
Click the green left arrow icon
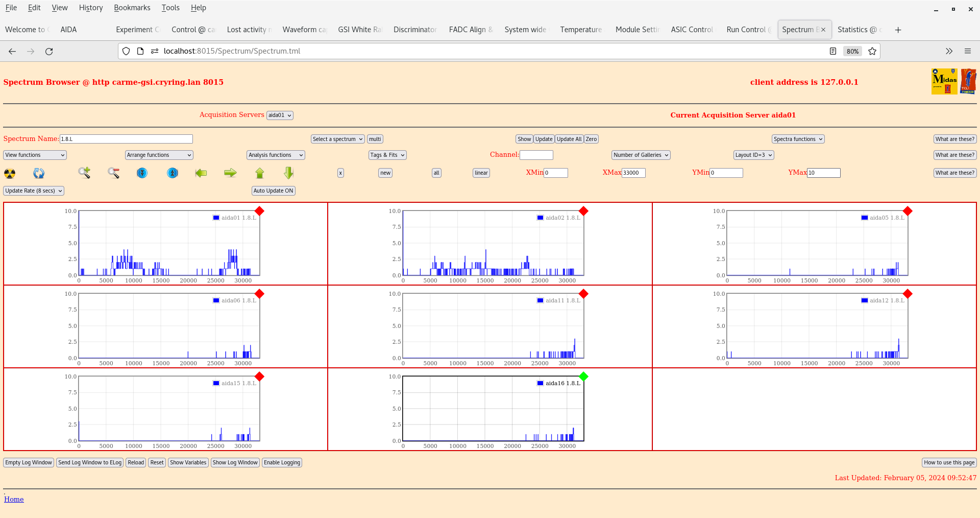pos(201,173)
